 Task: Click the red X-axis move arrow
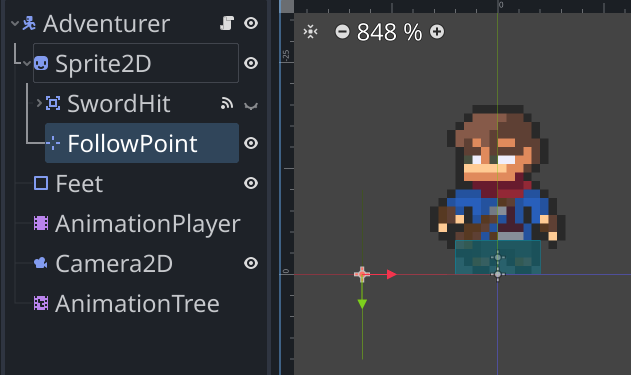click(x=391, y=274)
